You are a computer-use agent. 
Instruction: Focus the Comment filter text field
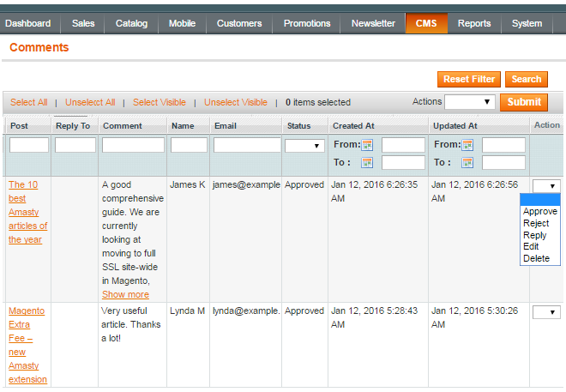pos(133,146)
